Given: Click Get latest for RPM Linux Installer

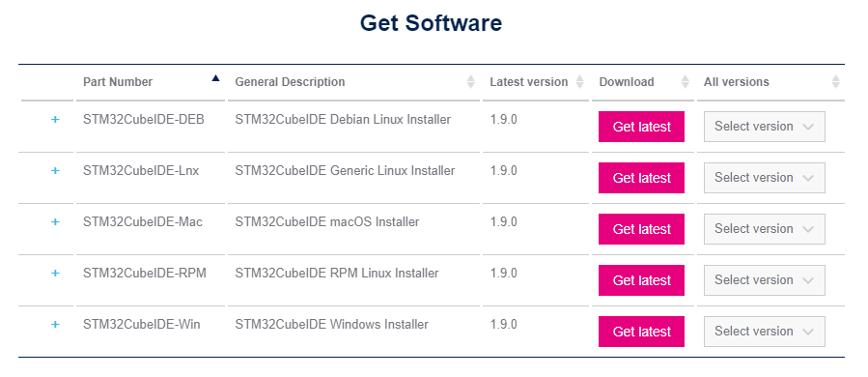Looking at the screenshot, I should (641, 280).
